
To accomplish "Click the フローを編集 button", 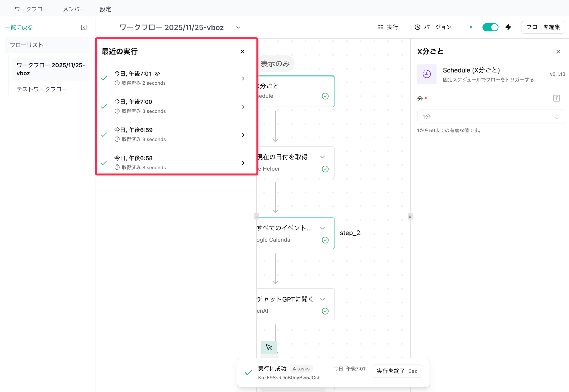I will click(543, 27).
